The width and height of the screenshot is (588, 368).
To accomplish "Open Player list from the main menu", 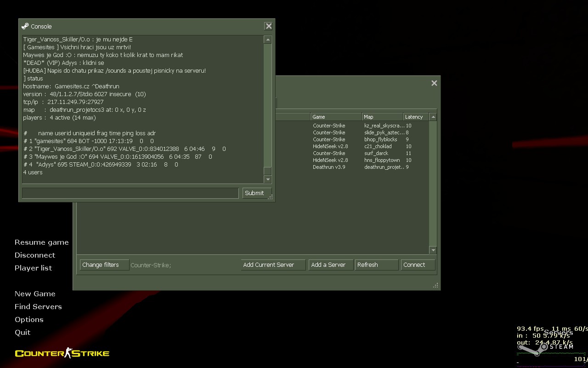I will tap(33, 268).
